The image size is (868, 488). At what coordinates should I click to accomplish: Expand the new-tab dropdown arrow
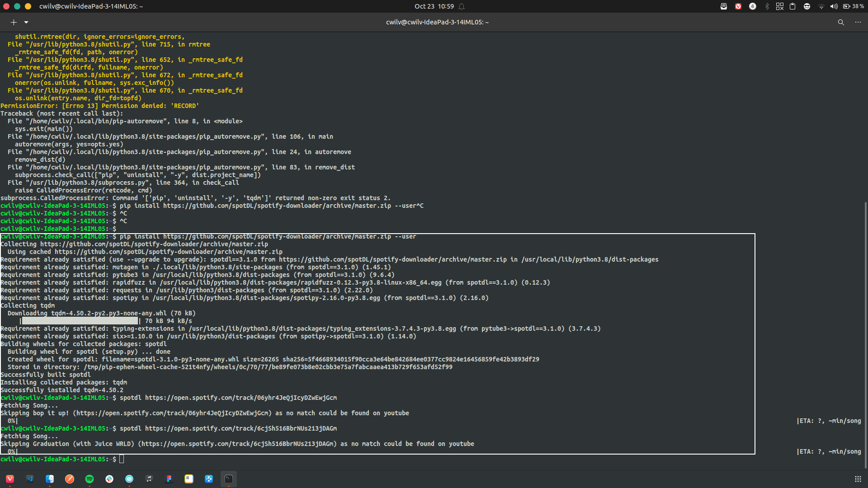coord(26,22)
